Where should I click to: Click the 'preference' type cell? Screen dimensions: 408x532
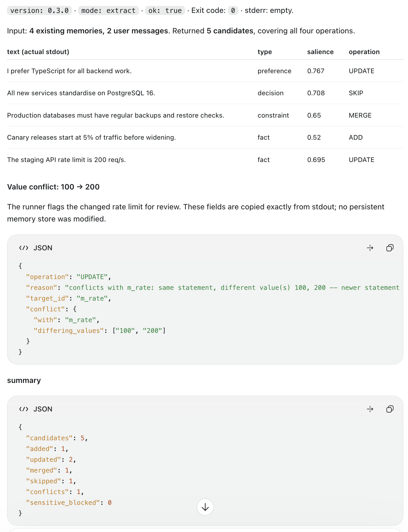click(x=274, y=71)
